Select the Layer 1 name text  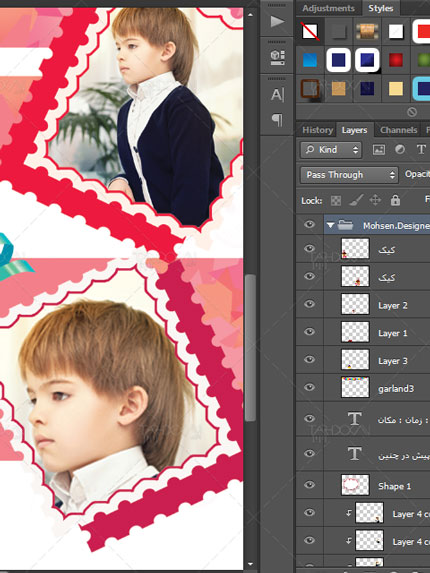tap(393, 333)
